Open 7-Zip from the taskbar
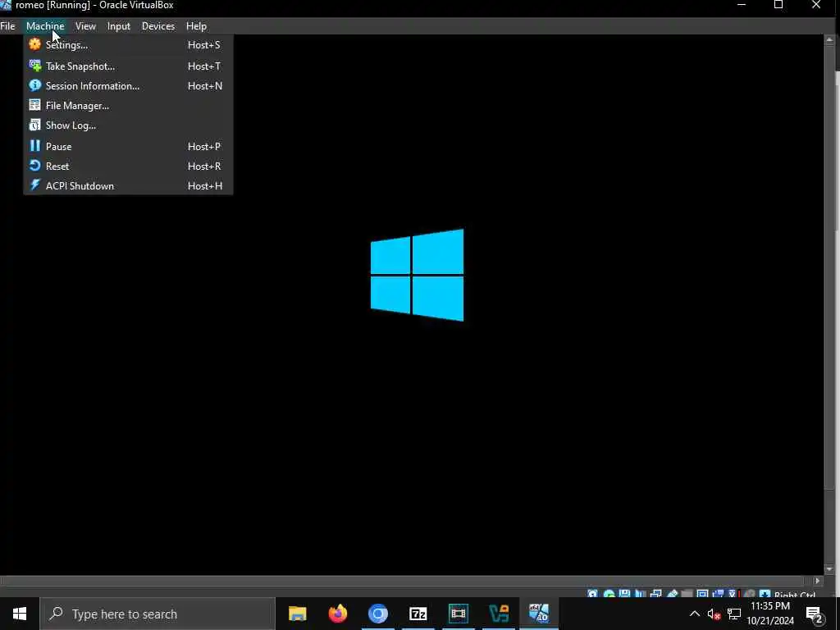The height and width of the screenshot is (630, 840). click(418, 614)
